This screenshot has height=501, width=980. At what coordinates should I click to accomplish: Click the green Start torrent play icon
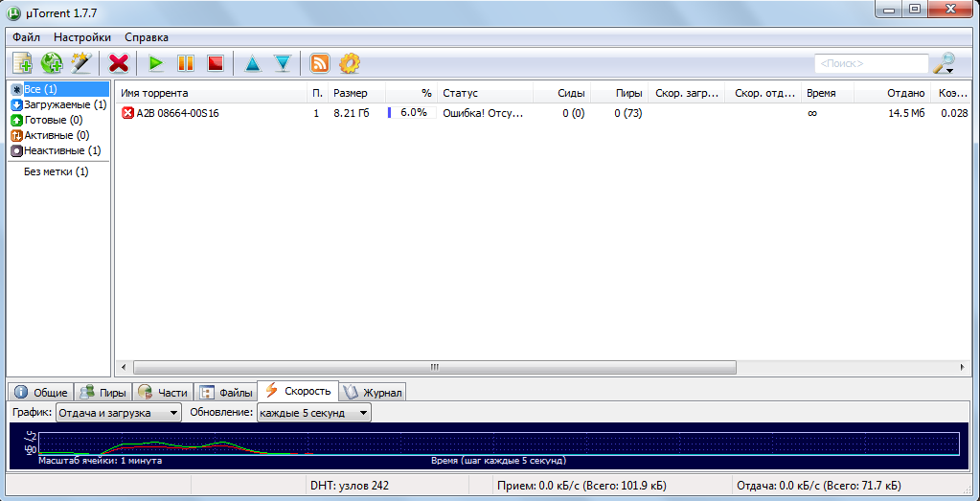pos(155,63)
